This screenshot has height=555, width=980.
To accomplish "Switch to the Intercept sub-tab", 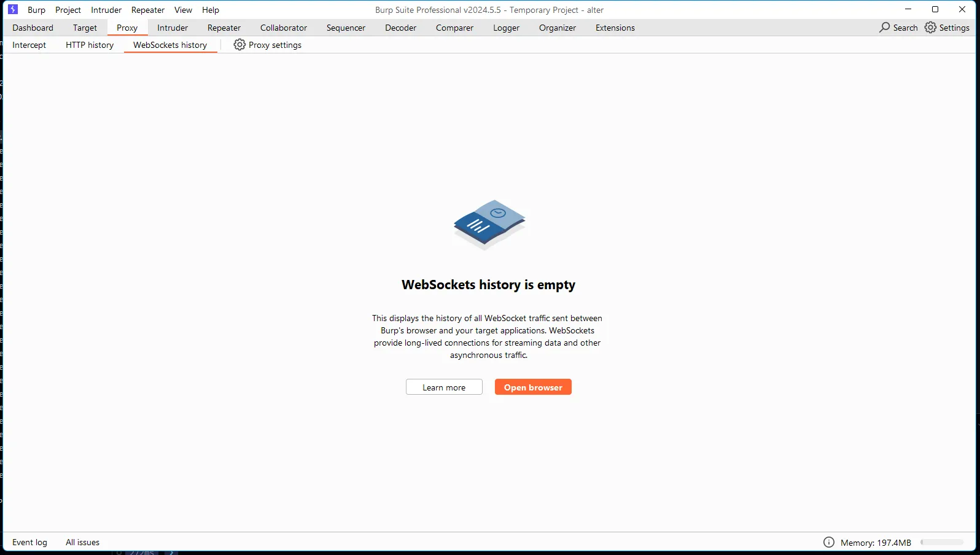I will tap(29, 45).
